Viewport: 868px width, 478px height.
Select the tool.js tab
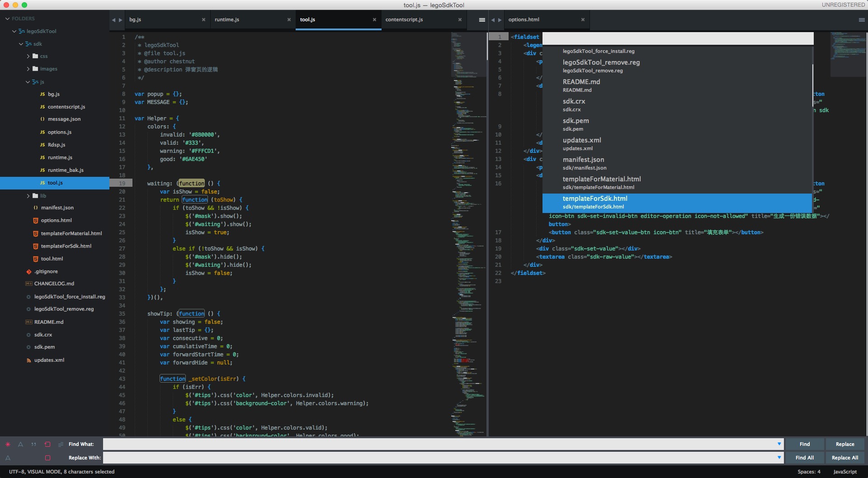(338, 19)
